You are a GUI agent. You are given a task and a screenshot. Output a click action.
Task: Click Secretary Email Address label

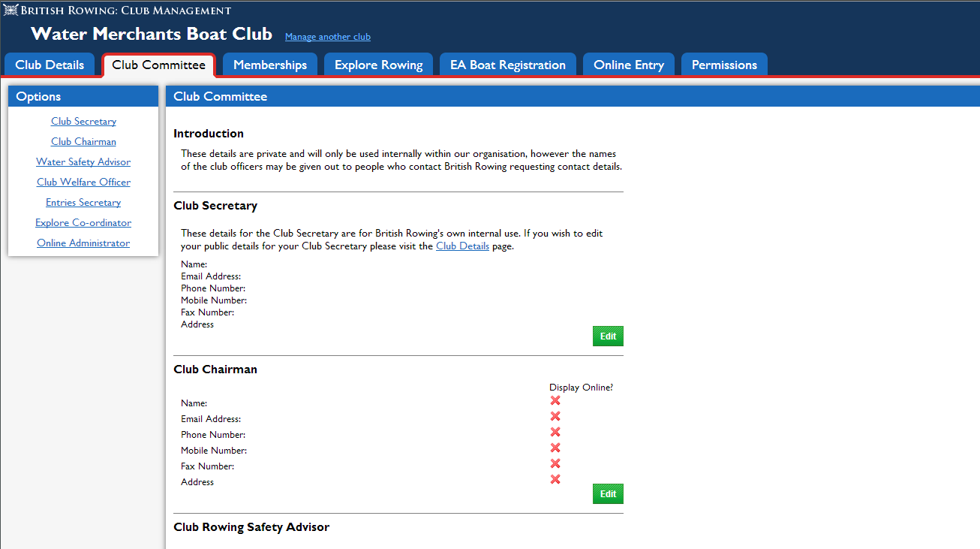tap(211, 276)
